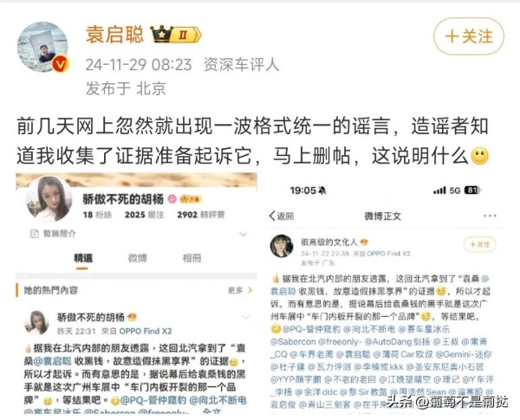
Task: Tap the back arrow labeled 返回
Action: click(x=282, y=216)
